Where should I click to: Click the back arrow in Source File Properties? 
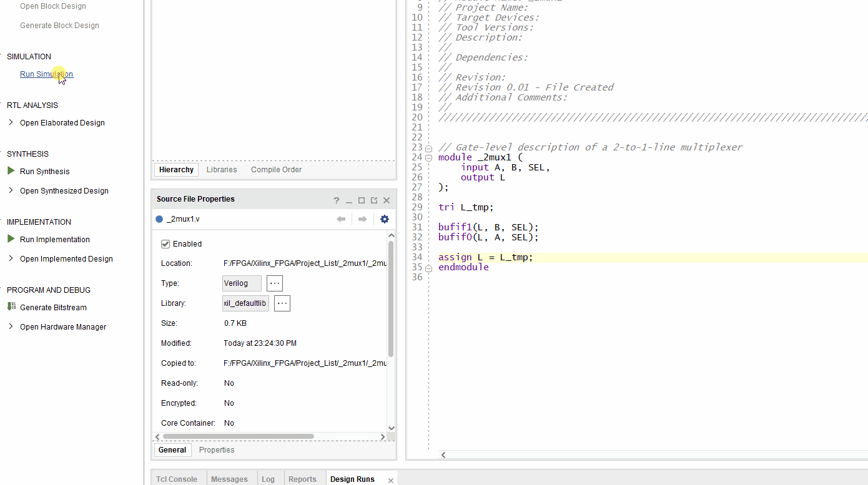click(x=341, y=219)
